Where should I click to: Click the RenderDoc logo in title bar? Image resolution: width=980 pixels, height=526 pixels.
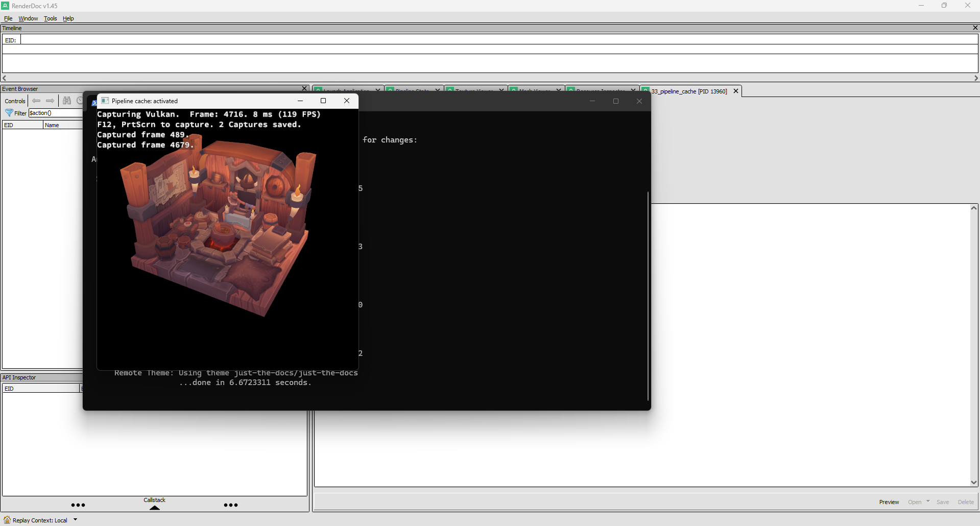click(5, 6)
